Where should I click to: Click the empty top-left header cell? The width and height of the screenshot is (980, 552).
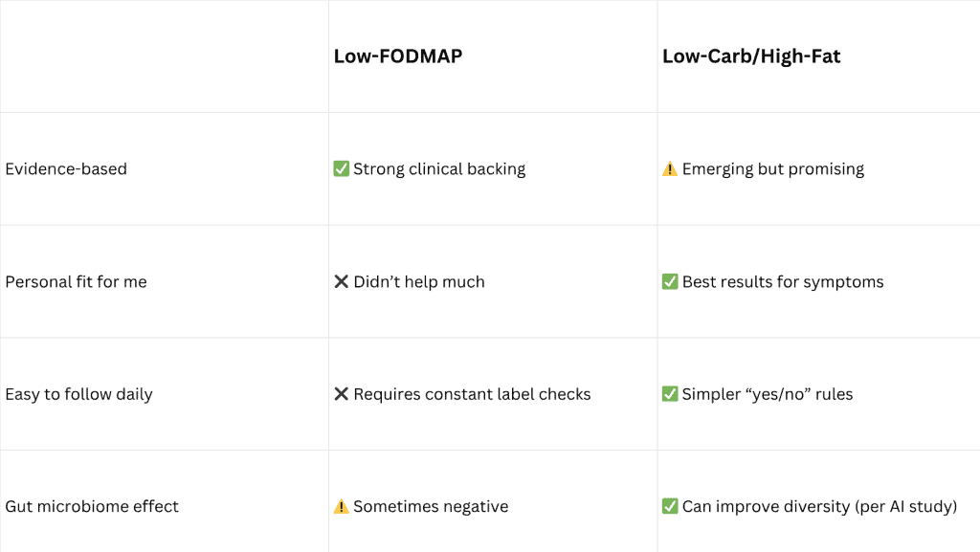[x=165, y=56]
